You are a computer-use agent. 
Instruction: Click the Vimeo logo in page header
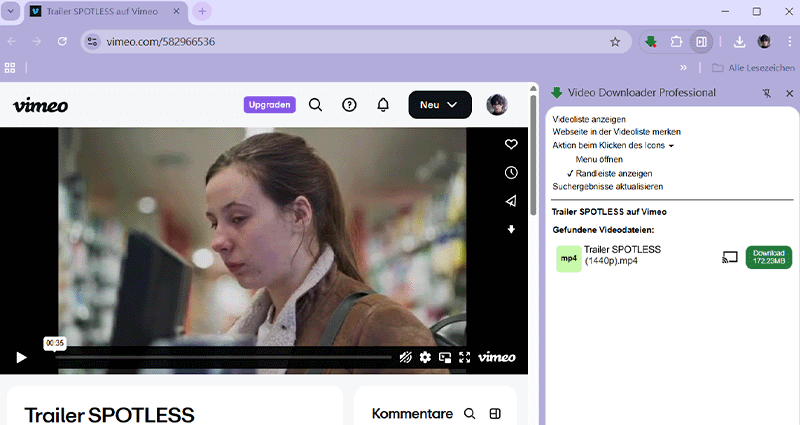pyautogui.click(x=40, y=105)
